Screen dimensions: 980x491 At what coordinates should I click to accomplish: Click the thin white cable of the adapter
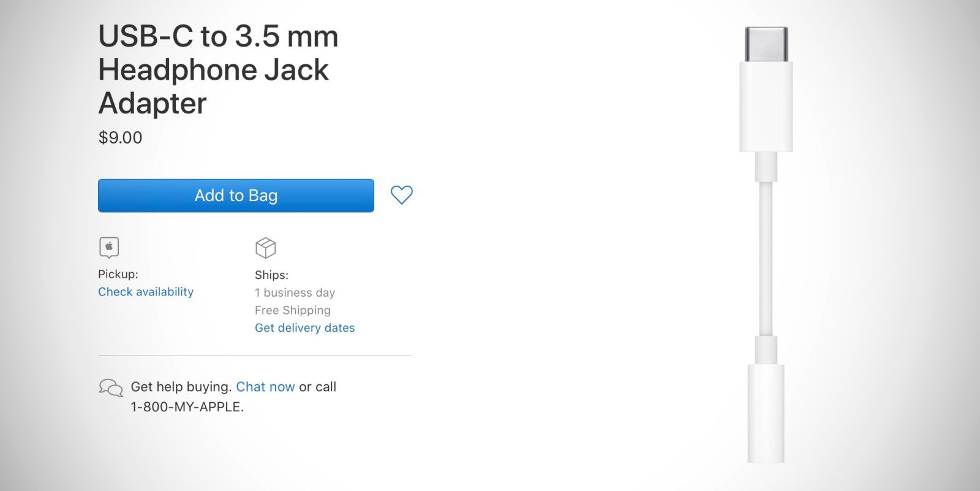click(766, 257)
